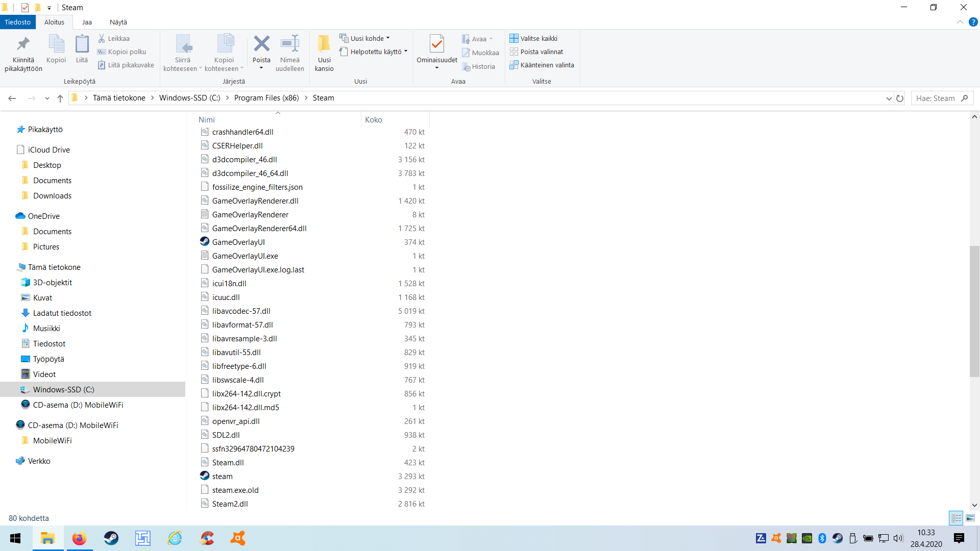The width and height of the screenshot is (980, 551).
Task: Select crashhandler64.dll file
Action: tap(237, 132)
